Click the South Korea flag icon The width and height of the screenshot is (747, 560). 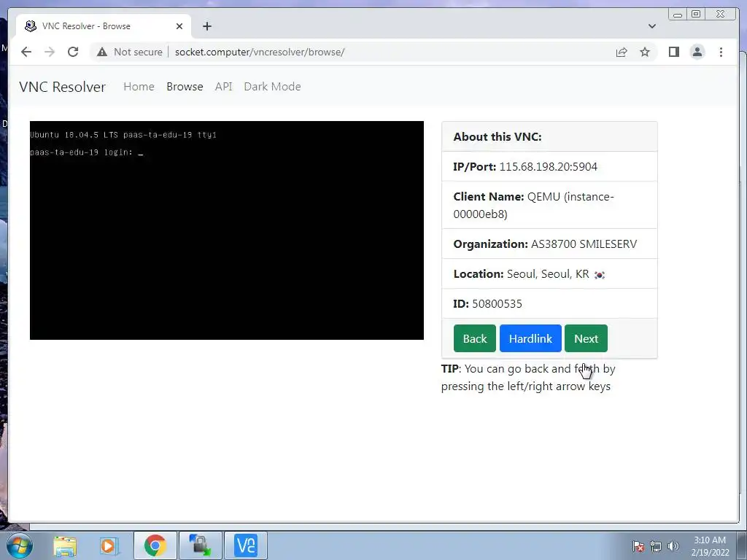pos(600,275)
